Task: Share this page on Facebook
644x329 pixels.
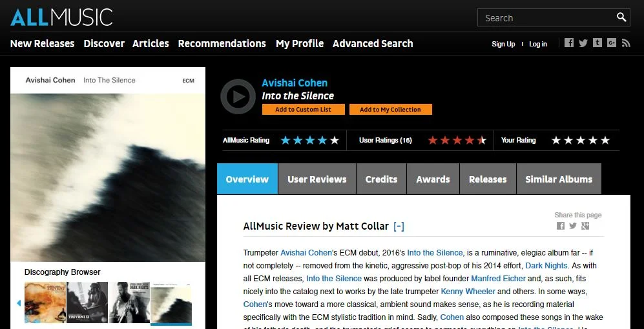Action: click(561, 226)
